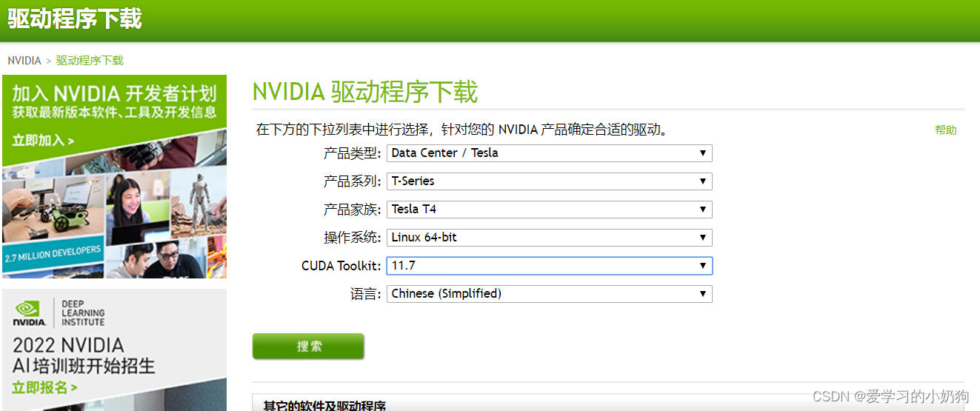This screenshot has width=980, height=411.
Task: Click the 加入 NVIDIA 开发者计划 banner heading
Action: 114,93
